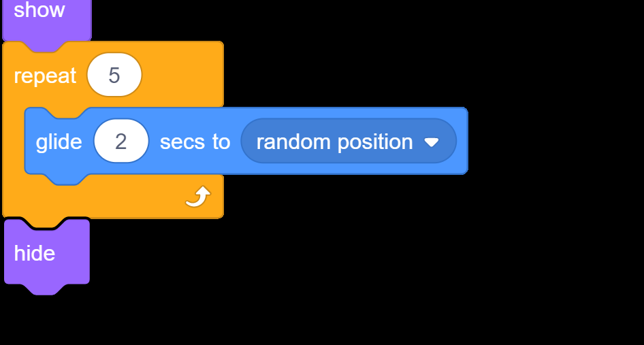Click the bottom bump of the hide block

coord(46,289)
